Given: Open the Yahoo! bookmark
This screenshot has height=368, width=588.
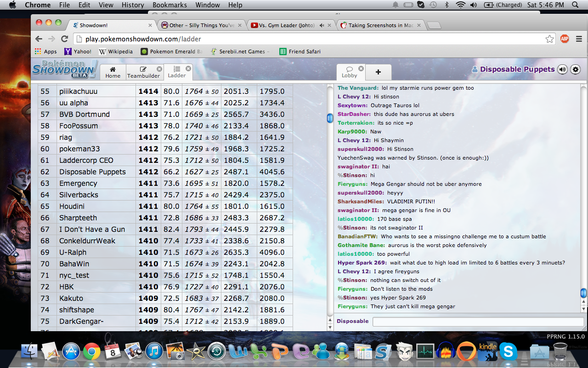Looking at the screenshot, I should coord(78,52).
